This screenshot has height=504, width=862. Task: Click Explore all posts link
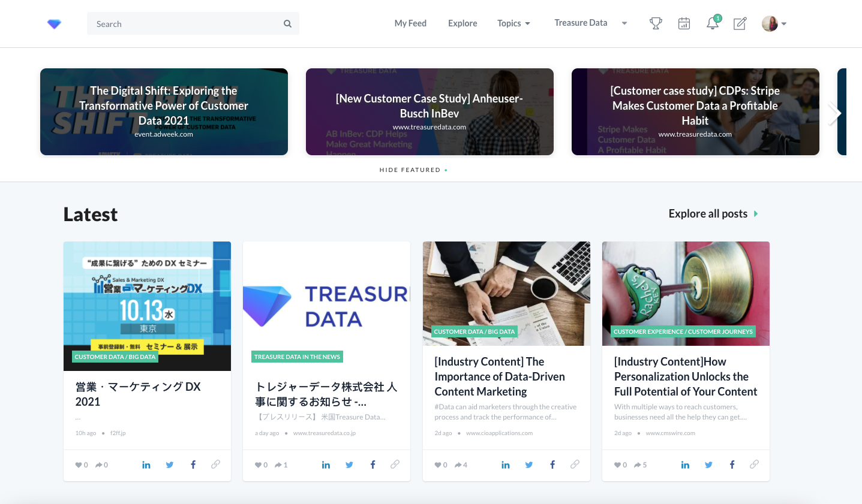tap(713, 214)
